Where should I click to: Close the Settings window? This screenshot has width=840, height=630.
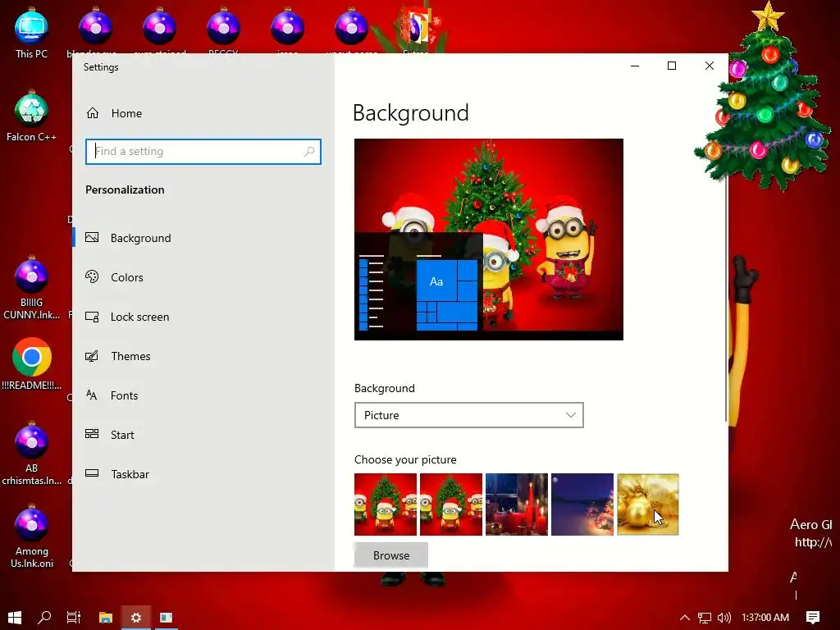click(710, 66)
